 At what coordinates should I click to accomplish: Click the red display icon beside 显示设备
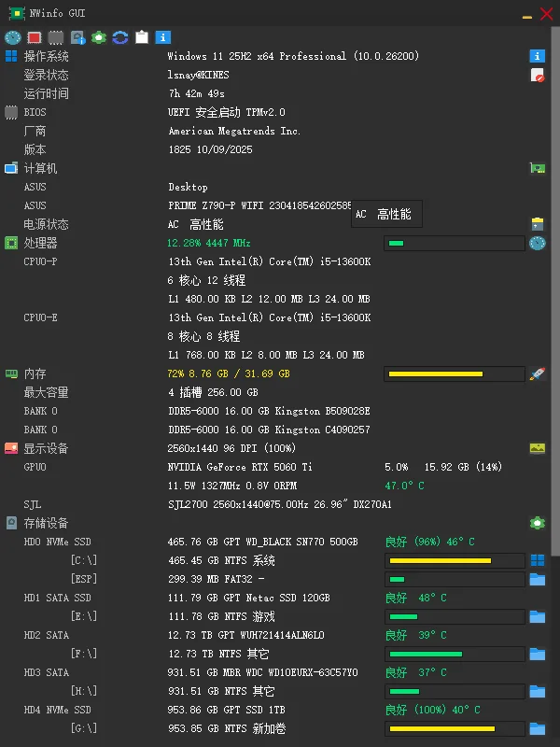pyautogui.click(x=11, y=448)
